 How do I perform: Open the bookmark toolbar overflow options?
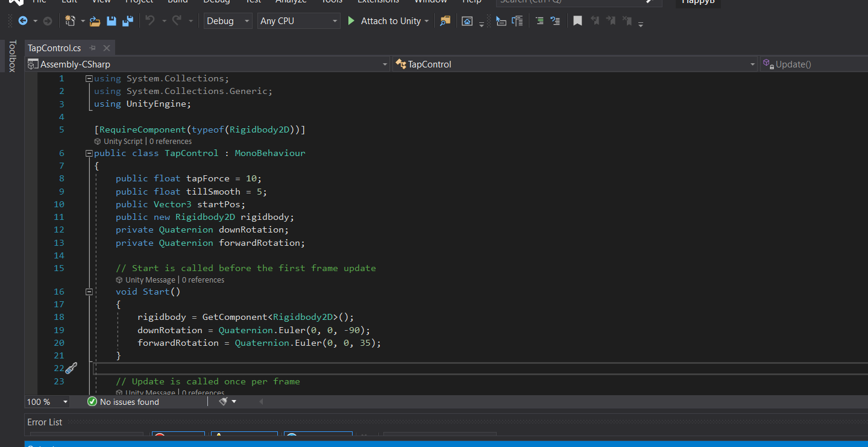(640, 23)
